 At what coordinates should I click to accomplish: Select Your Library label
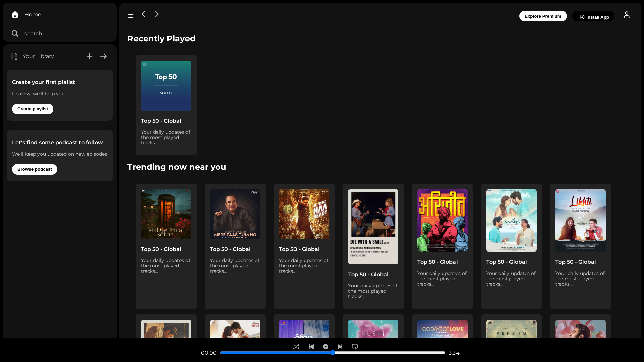38,56
